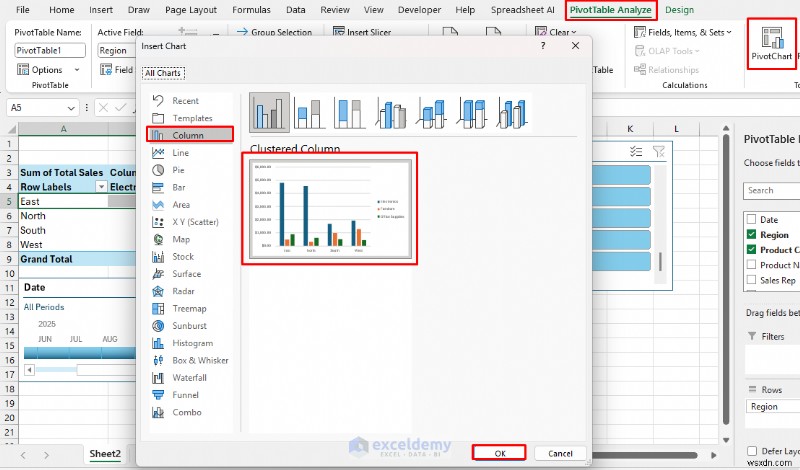This screenshot has height=470, width=800.
Task: Choose Recent chart category
Action: click(191, 101)
